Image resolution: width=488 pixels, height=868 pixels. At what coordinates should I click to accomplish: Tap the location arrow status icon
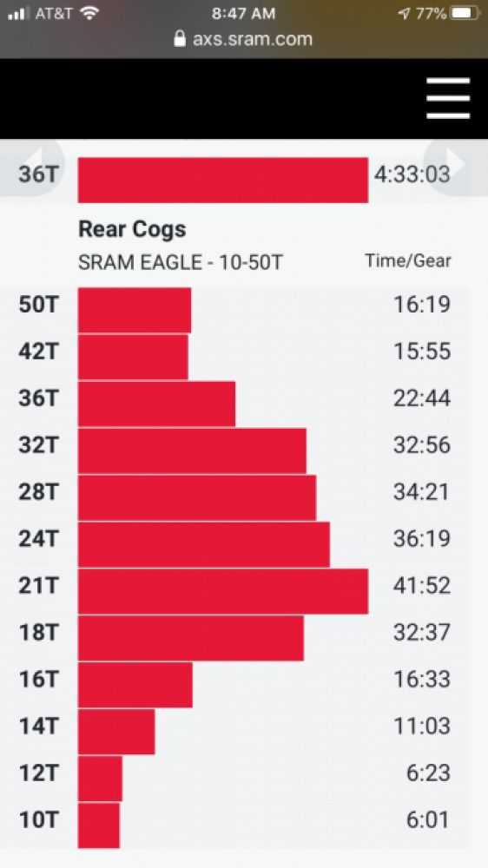(x=404, y=14)
